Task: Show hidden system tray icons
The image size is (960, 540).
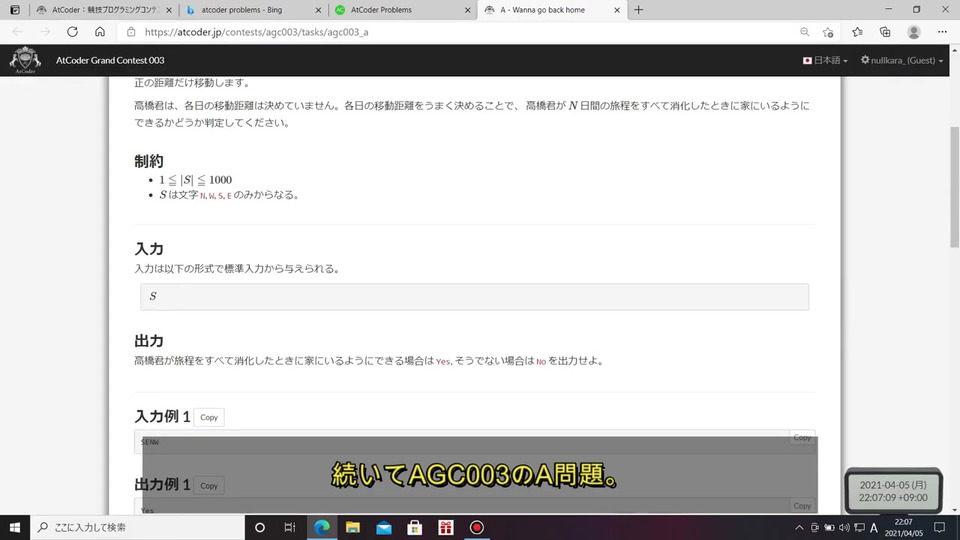Action: click(x=799, y=527)
